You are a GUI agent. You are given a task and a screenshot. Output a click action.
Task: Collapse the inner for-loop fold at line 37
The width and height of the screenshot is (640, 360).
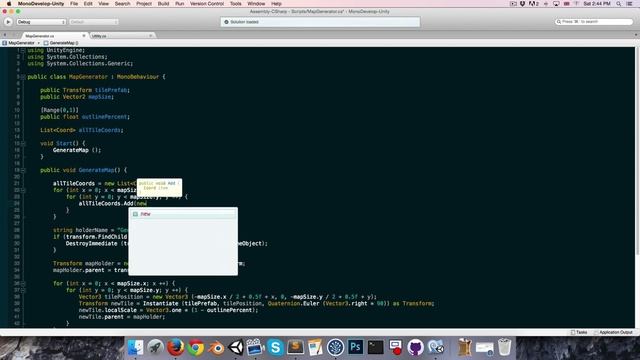point(23,290)
